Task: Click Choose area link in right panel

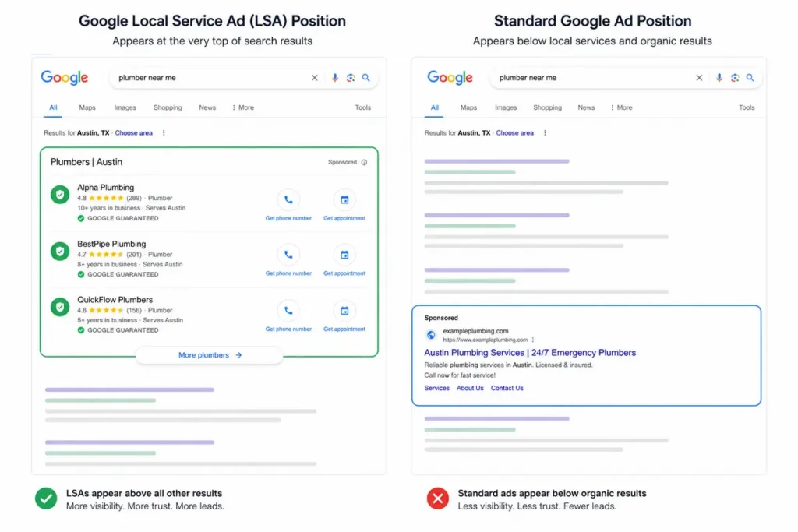Action: tap(515, 132)
